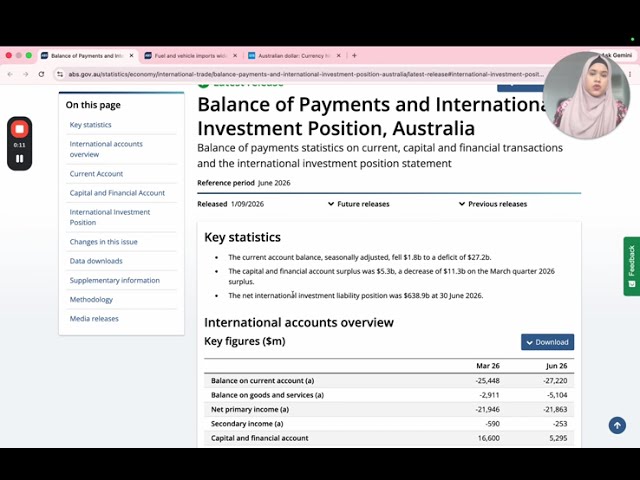Expand Future releases dropdown

coord(359,204)
